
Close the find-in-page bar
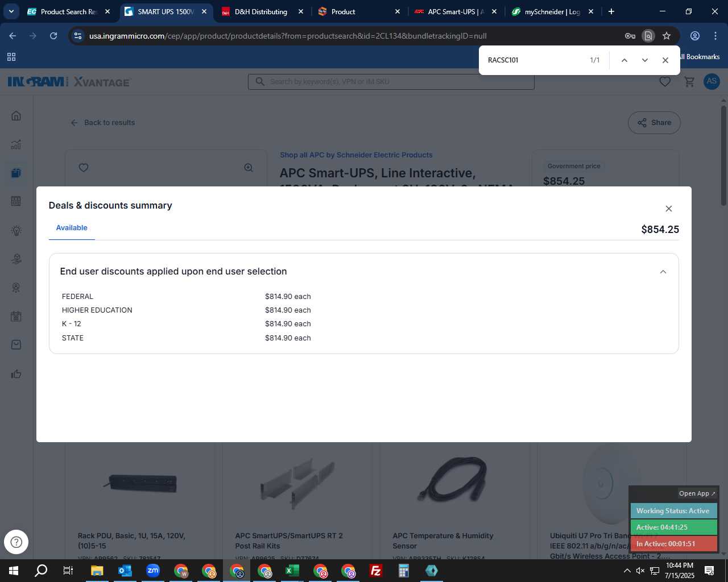[665, 60]
